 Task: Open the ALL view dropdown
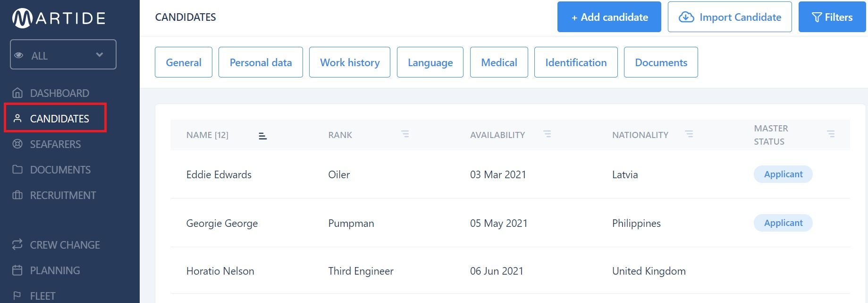tap(63, 55)
